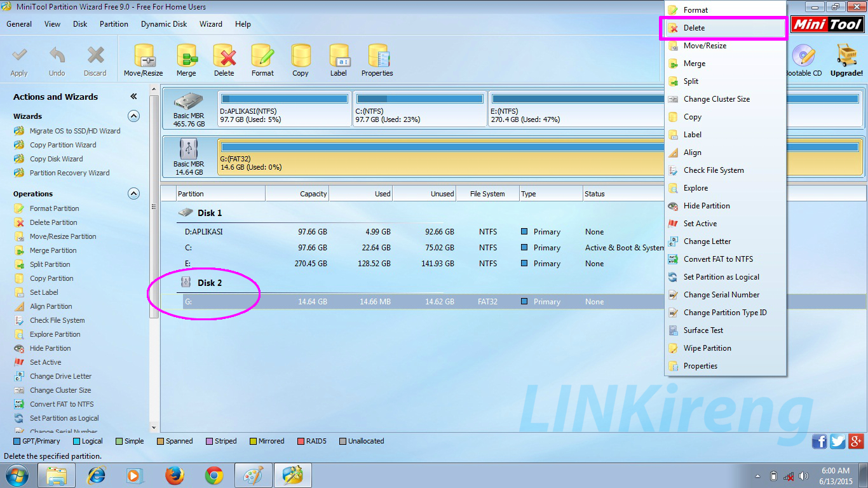Click Check File System in Operations list
The height and width of the screenshot is (488, 868).
(57, 320)
